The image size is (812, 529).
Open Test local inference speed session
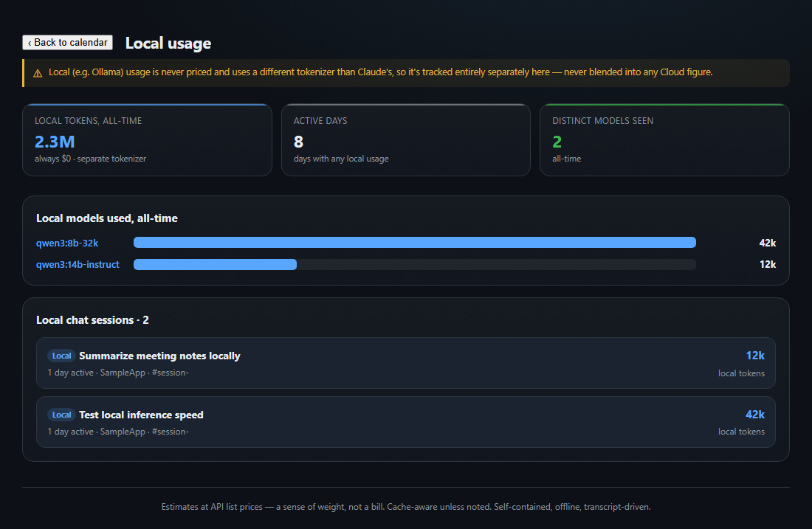tap(405, 422)
